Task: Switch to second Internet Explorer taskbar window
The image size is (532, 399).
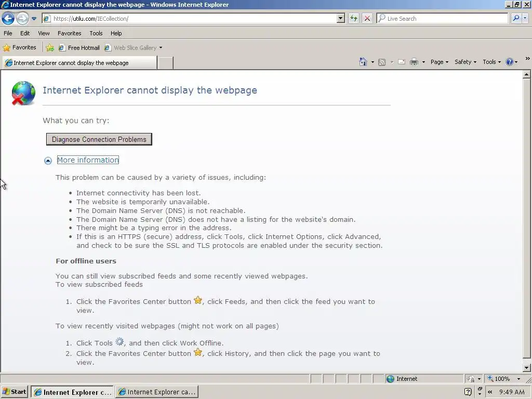Action: (x=157, y=392)
